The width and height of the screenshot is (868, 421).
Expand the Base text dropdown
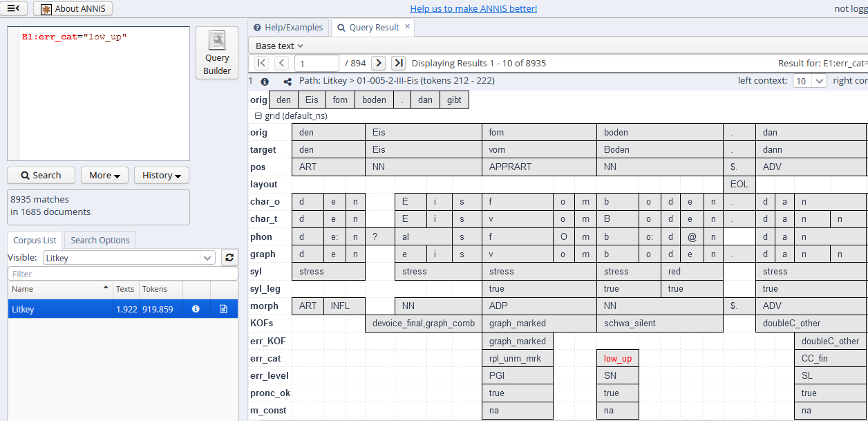click(x=280, y=46)
